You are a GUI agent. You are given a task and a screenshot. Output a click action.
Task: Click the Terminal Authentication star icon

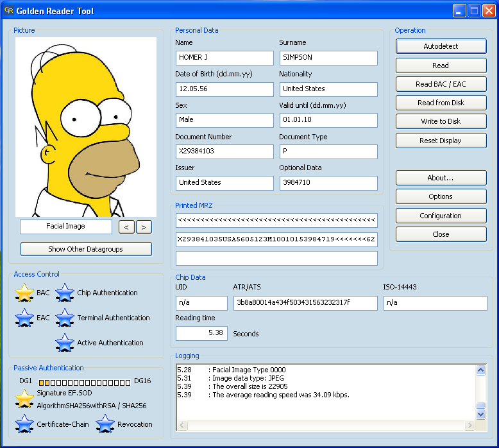[65, 318]
